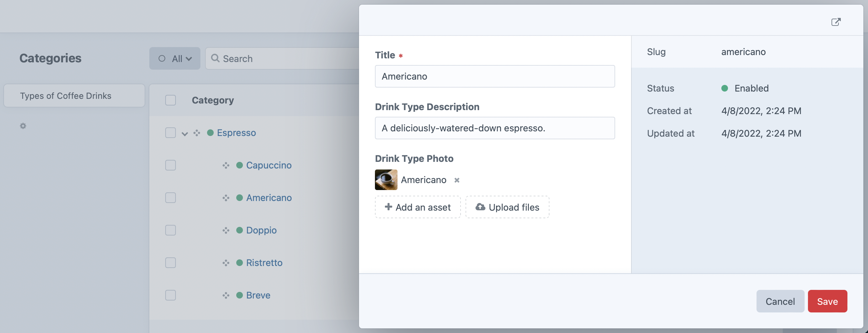
Task: Check the Ristretto checkbox
Action: 171,263
